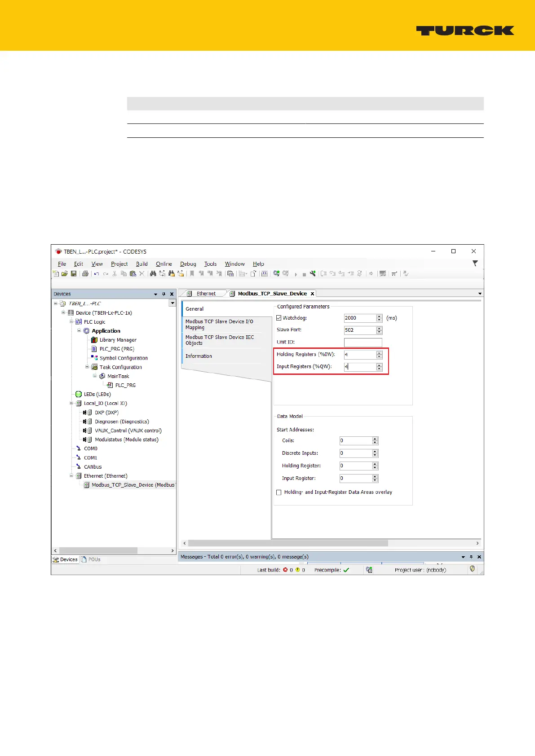Click the shield icon in status bar
535x756 pixels.
472,569
